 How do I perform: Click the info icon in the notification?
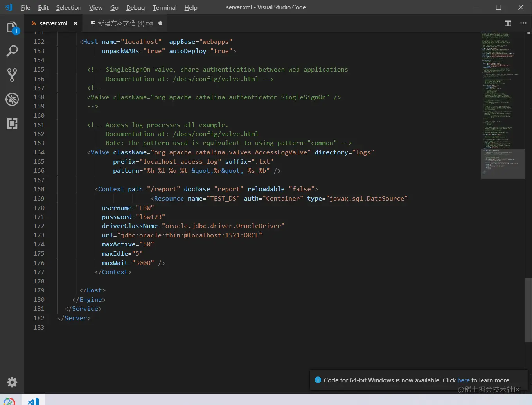click(x=318, y=380)
